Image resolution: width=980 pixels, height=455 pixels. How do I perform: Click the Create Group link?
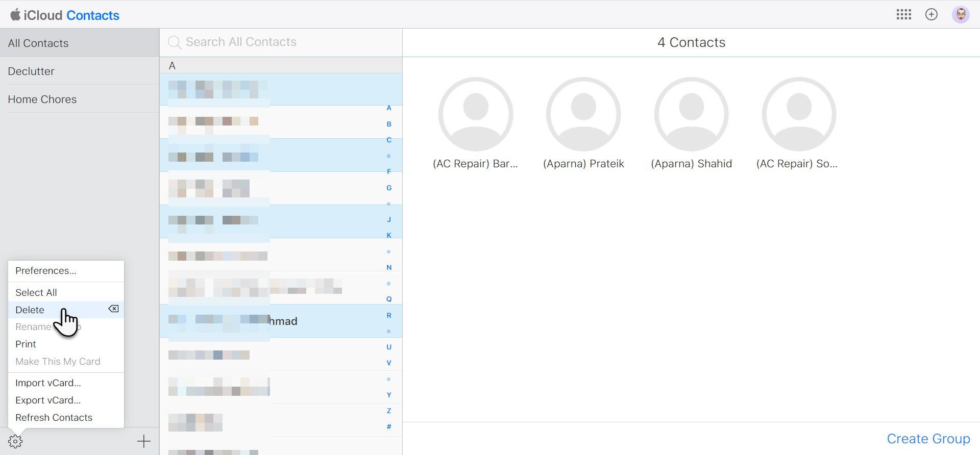(x=928, y=439)
